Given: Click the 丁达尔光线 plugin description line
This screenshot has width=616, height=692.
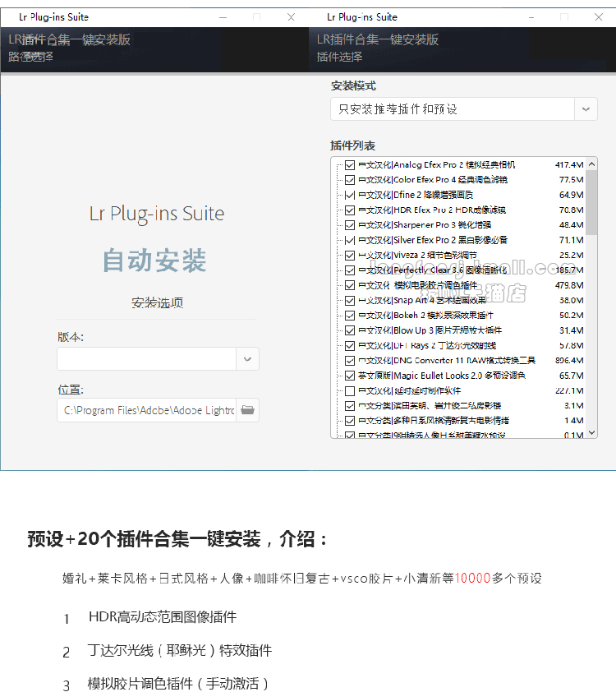Looking at the screenshot, I should [180, 651].
